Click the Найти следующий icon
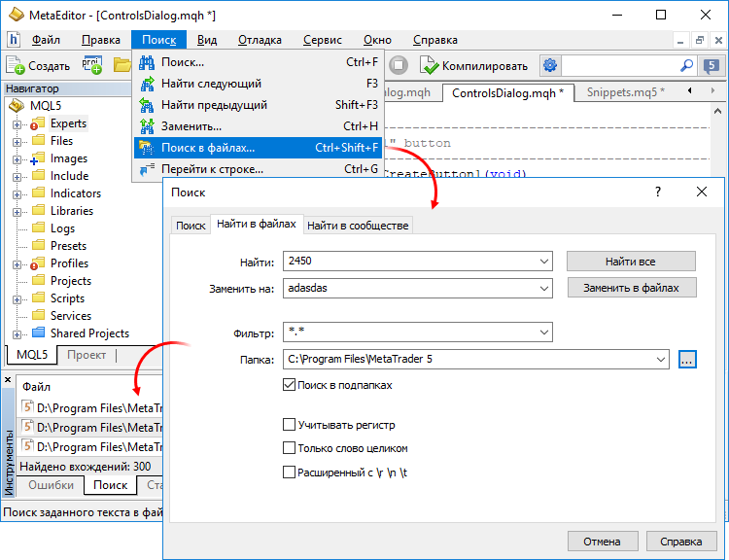 click(147, 84)
